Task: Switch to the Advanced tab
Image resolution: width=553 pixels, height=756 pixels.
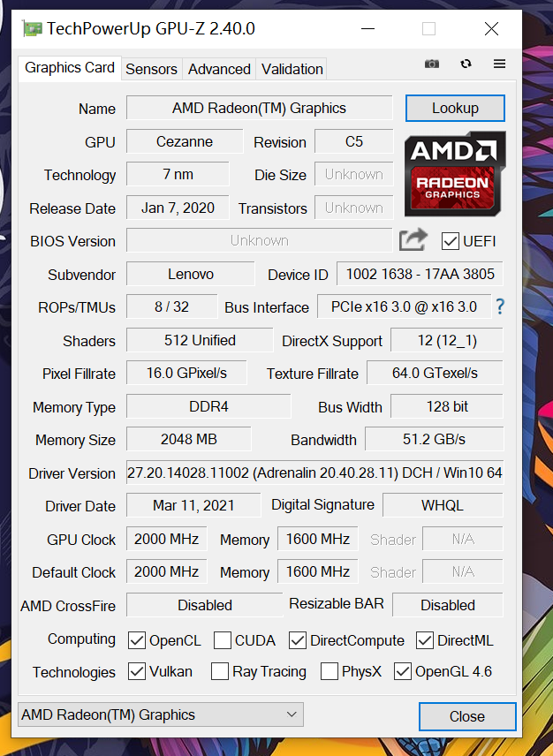Action: pyautogui.click(x=219, y=70)
